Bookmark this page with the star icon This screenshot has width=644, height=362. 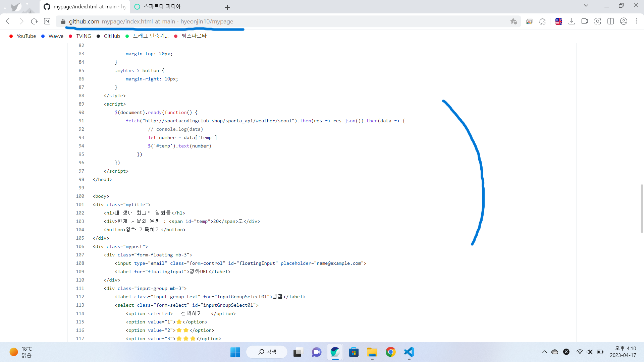click(514, 21)
